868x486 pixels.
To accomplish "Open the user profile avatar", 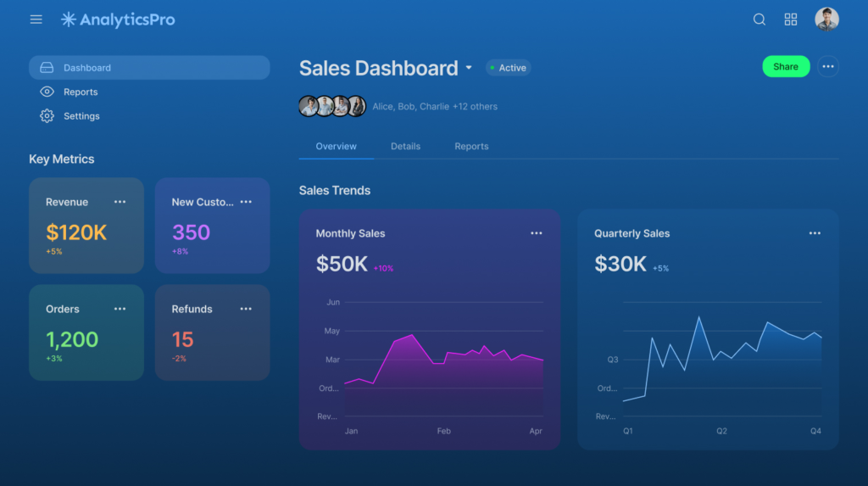I will 826,20.
